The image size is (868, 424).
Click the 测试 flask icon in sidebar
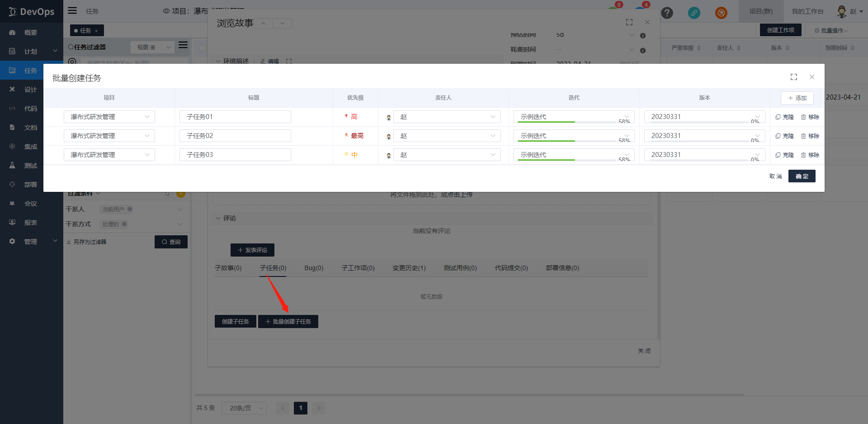click(12, 166)
